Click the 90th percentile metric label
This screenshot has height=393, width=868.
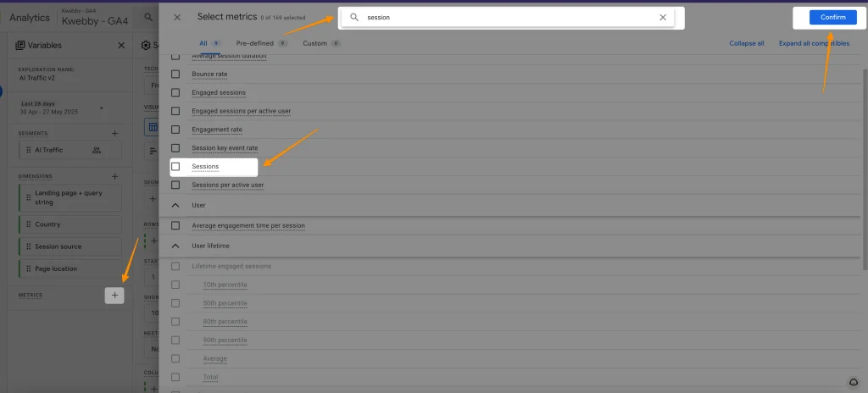coord(225,340)
